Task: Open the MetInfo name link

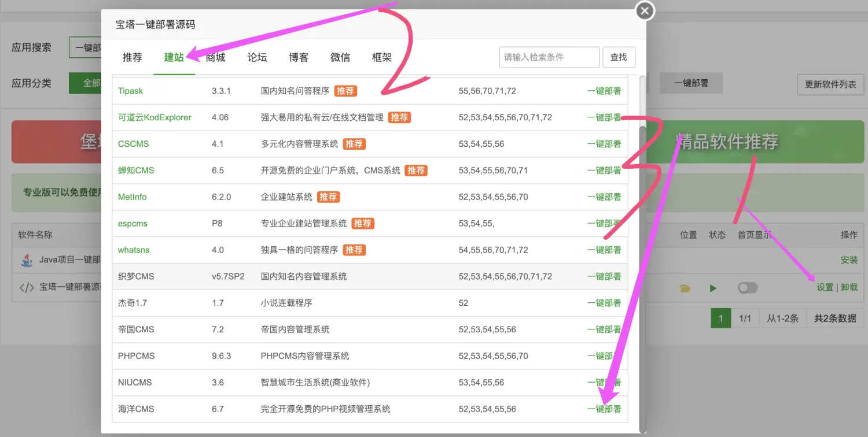Action: [133, 197]
